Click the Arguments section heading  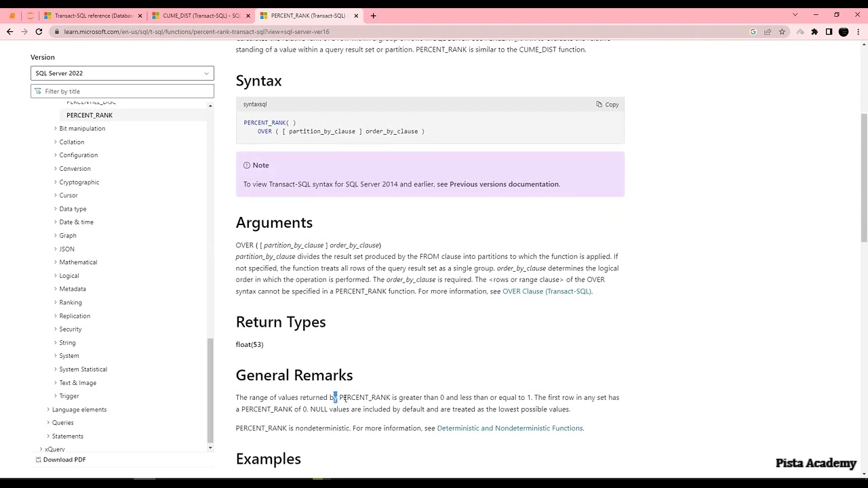pos(274,223)
